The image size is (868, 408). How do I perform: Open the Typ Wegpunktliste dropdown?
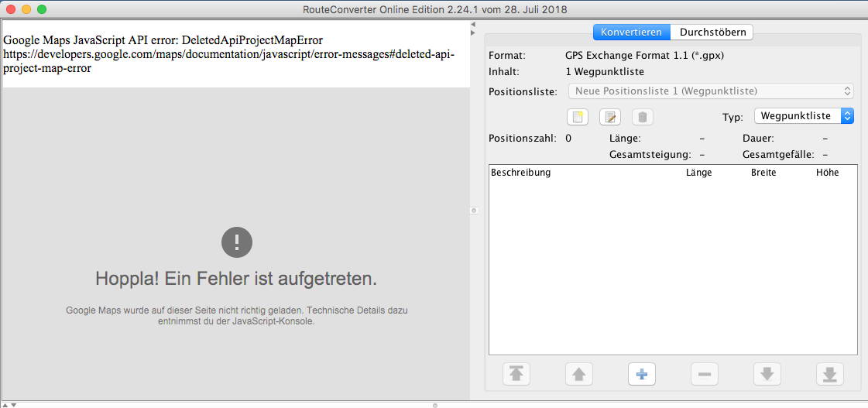point(803,115)
